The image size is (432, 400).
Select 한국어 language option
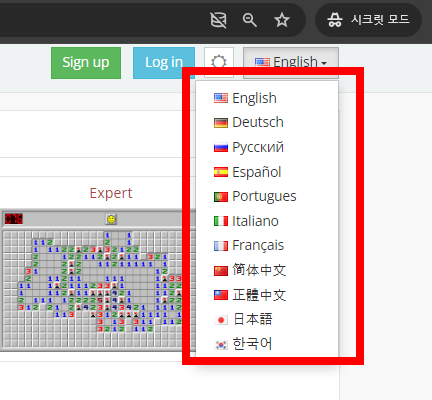(x=267, y=344)
